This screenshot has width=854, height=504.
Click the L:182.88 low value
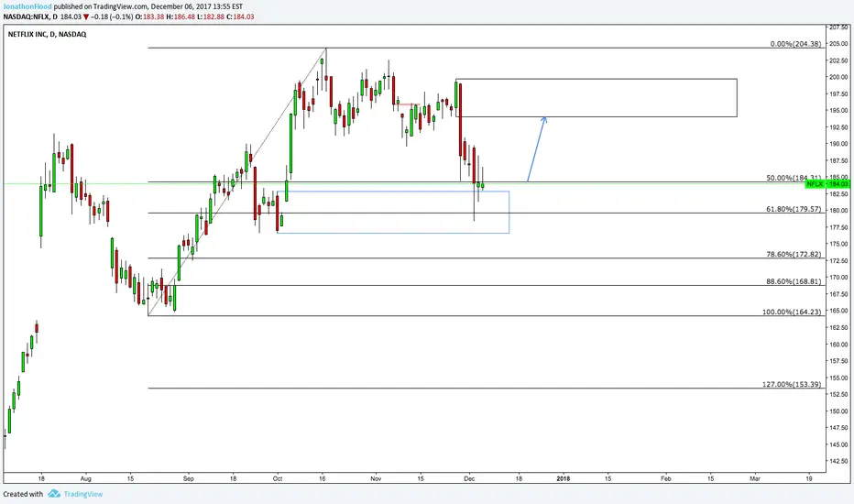click(210, 16)
